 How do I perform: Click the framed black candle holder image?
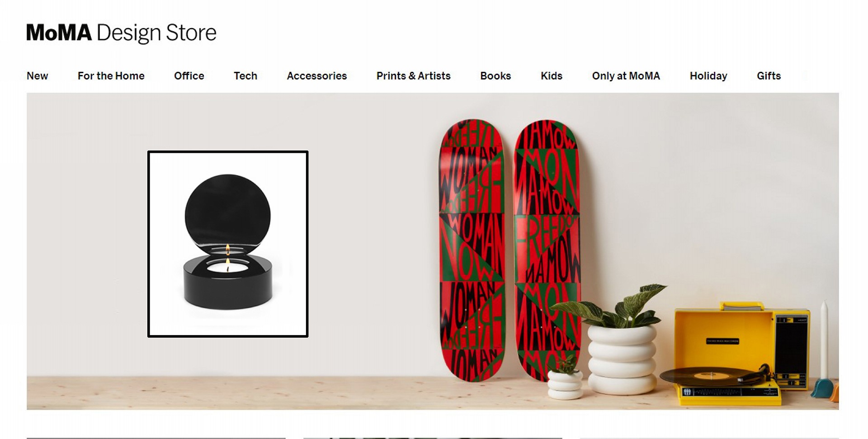tap(228, 244)
